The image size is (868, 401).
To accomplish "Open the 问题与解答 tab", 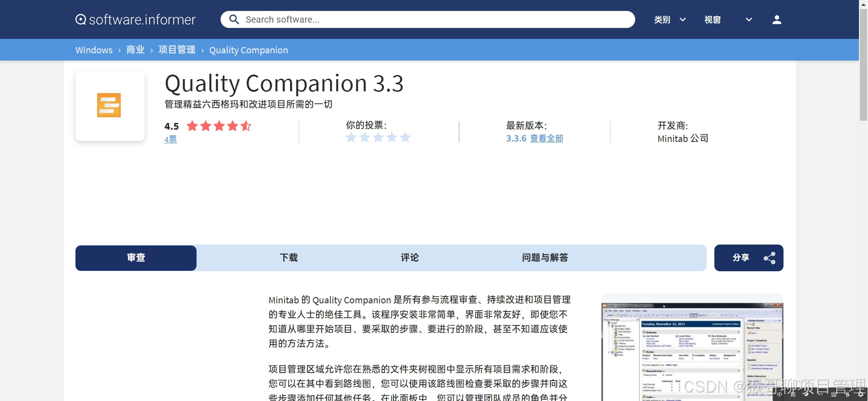I will pyautogui.click(x=545, y=258).
